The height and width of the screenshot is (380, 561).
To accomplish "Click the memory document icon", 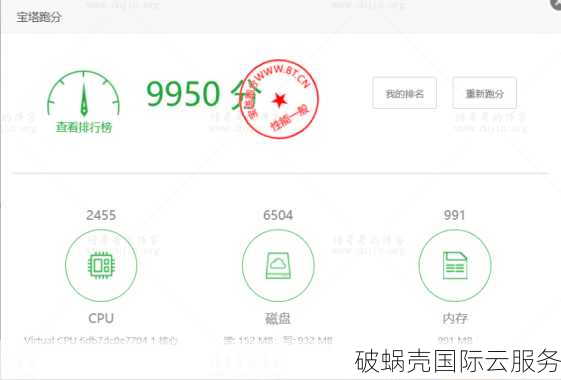I will [x=455, y=265].
